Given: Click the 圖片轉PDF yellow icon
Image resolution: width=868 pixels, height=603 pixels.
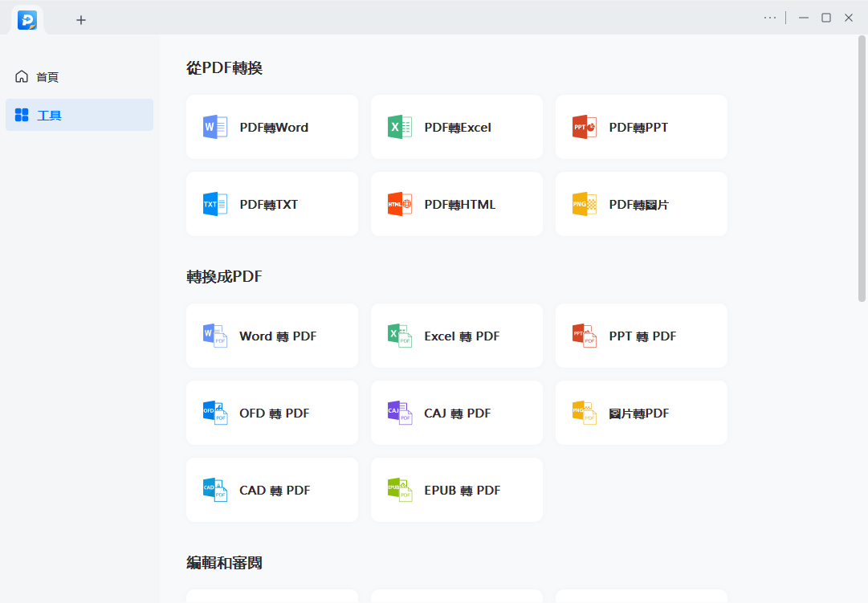Looking at the screenshot, I should coord(585,413).
